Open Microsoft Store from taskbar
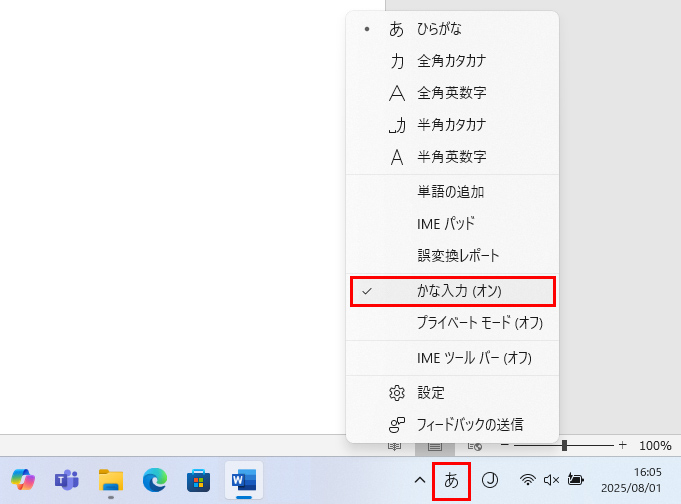The image size is (681, 504). click(x=198, y=480)
